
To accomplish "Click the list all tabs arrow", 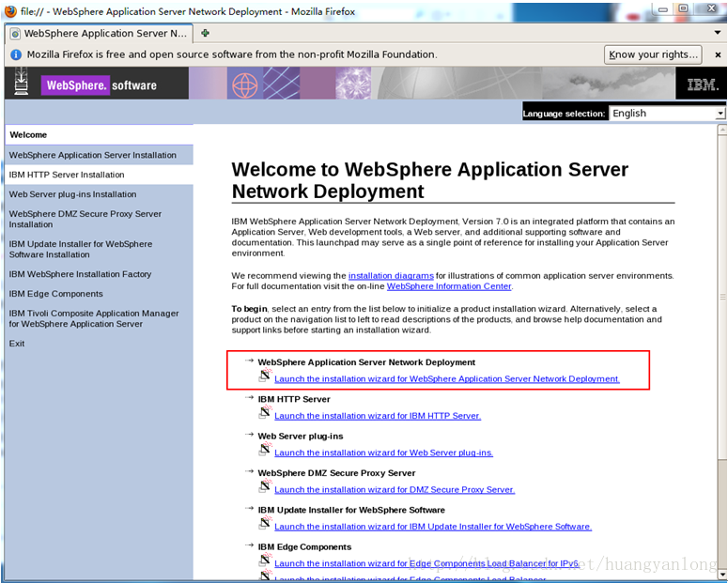I will [718, 33].
